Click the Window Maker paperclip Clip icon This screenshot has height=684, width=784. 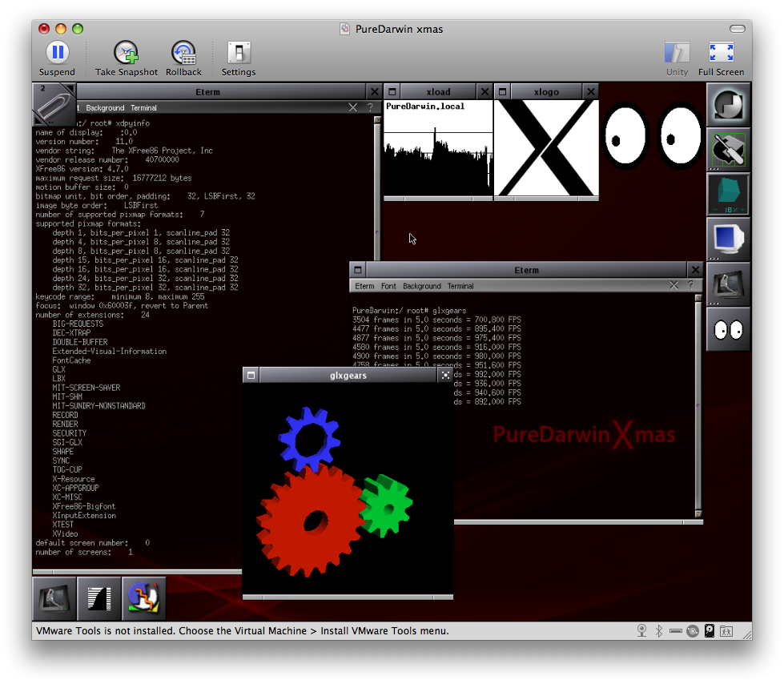53,105
